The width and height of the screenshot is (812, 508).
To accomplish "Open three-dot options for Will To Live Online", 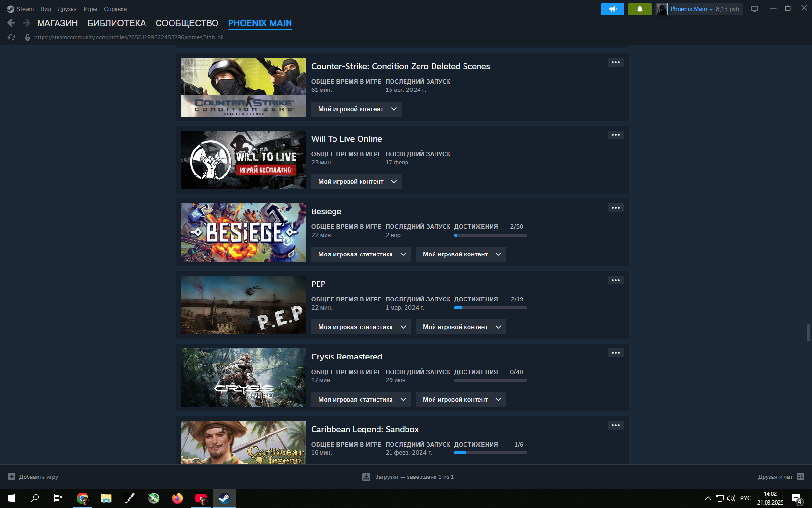I will click(x=615, y=135).
